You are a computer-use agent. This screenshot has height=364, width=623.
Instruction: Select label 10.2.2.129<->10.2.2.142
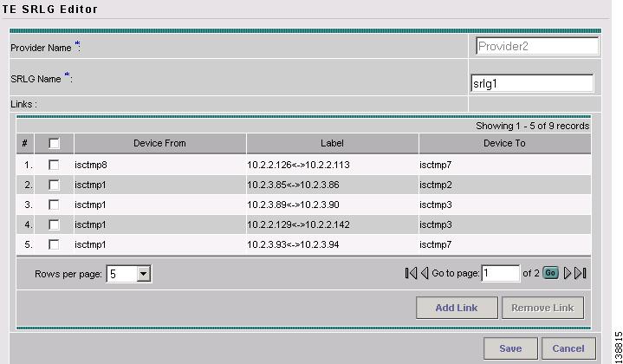coord(298,224)
